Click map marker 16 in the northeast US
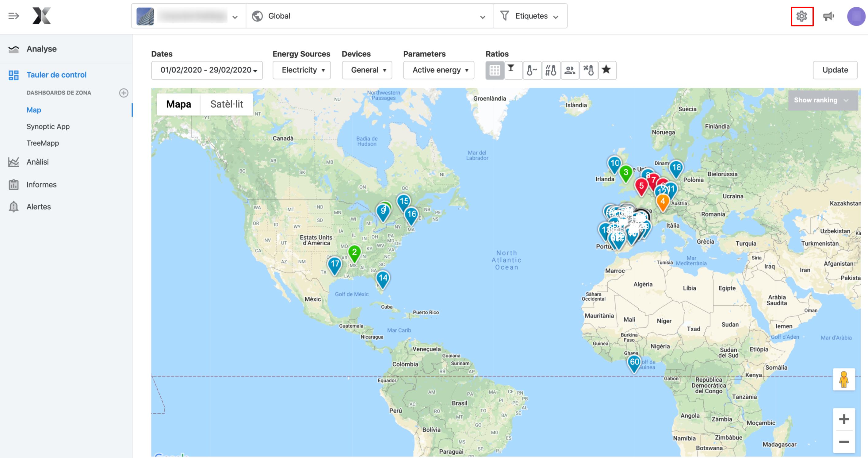868x458 pixels. pyautogui.click(x=411, y=215)
